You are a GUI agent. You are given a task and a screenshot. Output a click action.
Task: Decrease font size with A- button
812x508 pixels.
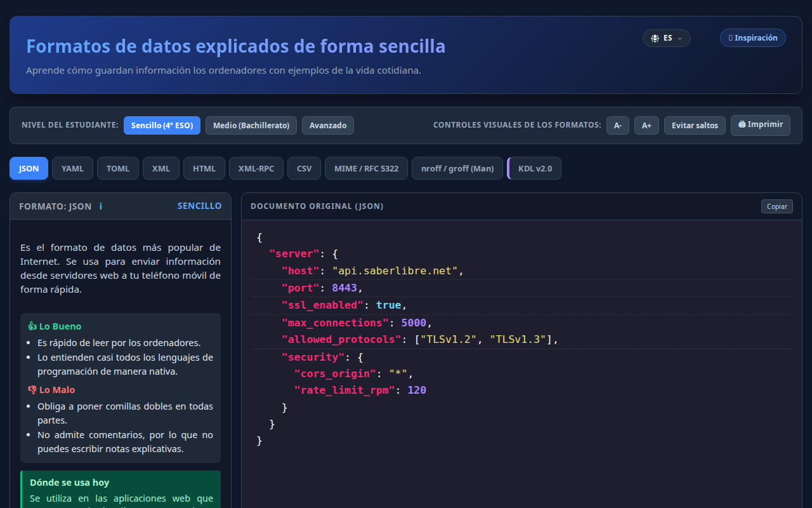[x=618, y=125]
